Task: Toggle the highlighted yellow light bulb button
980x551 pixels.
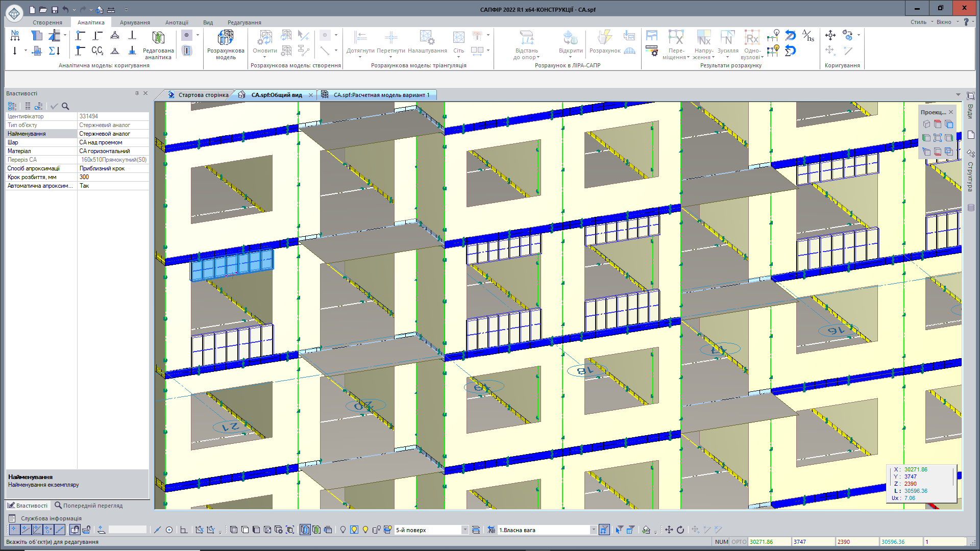Action: click(x=354, y=530)
